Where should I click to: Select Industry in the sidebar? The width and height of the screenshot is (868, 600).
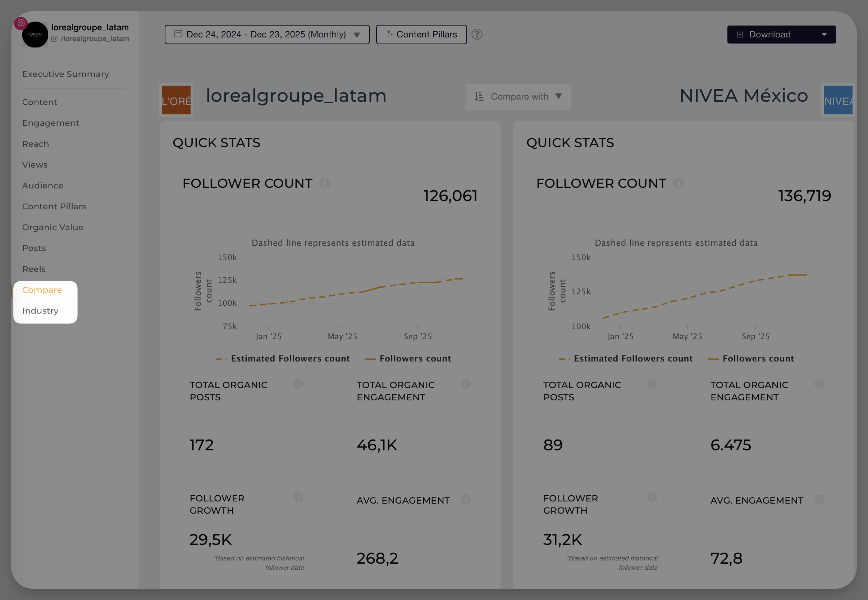click(x=40, y=310)
